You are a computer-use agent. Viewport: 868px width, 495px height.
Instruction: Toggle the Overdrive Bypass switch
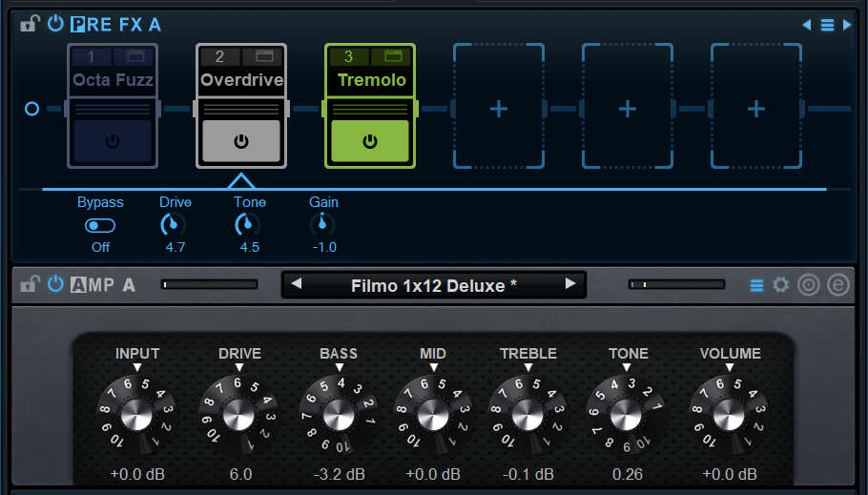pos(100,226)
